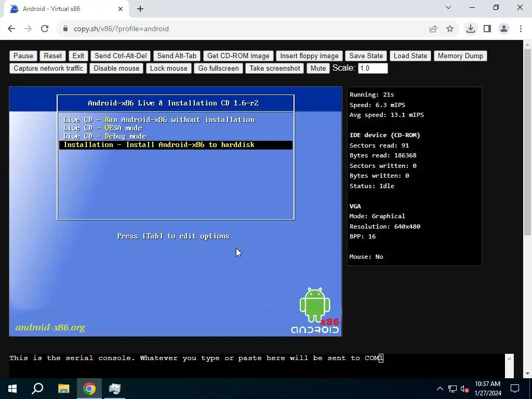This screenshot has height=399, width=532.
Task: Go back in browser history
Action: point(11,29)
